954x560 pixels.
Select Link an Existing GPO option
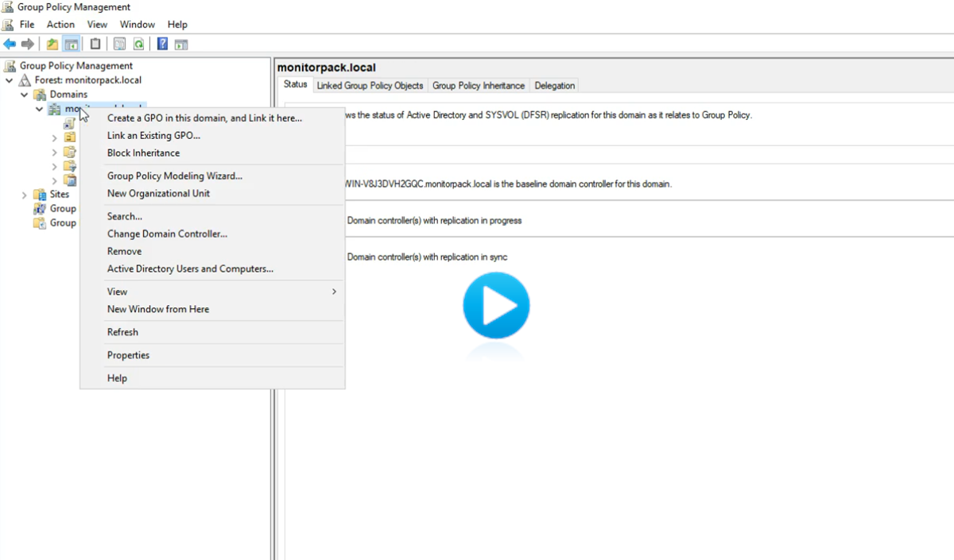[x=153, y=136]
